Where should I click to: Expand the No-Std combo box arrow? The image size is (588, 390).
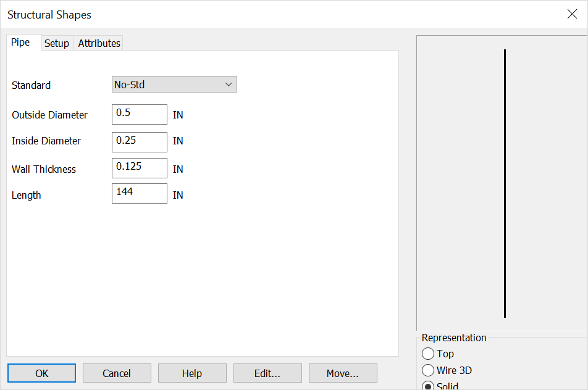(229, 84)
